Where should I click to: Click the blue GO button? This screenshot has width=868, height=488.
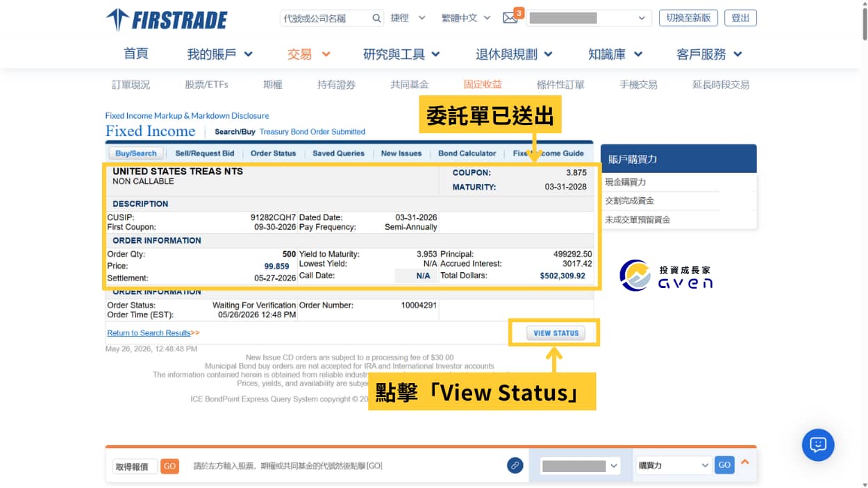click(724, 465)
